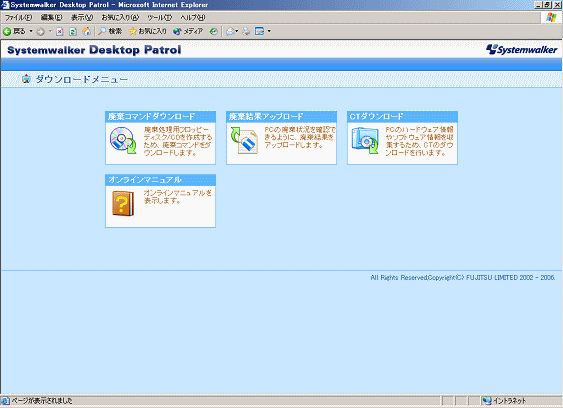Image resolution: width=563 pixels, height=408 pixels.
Task: Click the question mark book manual icon
Action: point(123,203)
